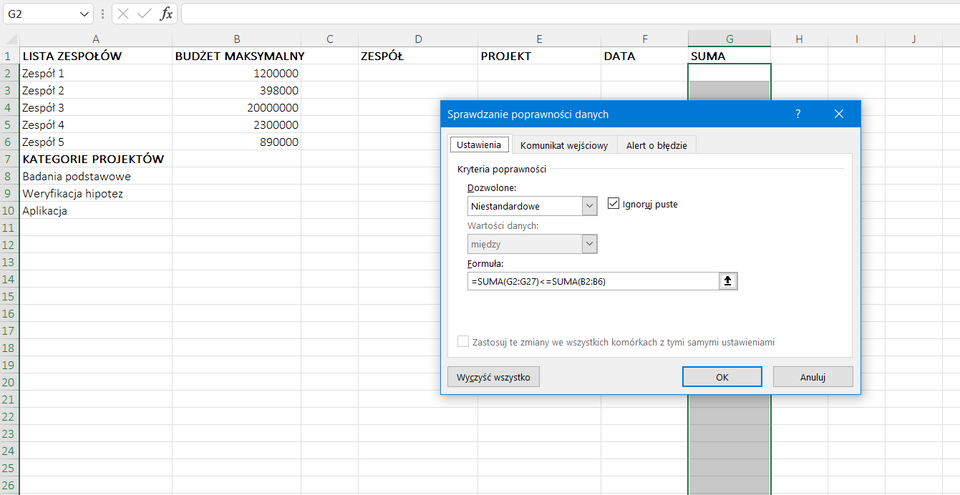
Task: Click the cancel X icon in formula bar
Action: click(122, 14)
